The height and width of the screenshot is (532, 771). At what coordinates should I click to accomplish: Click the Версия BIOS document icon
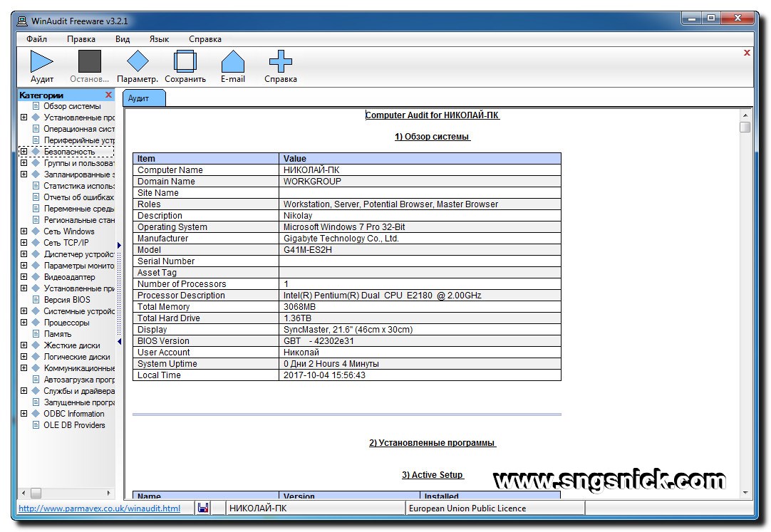click(36, 300)
